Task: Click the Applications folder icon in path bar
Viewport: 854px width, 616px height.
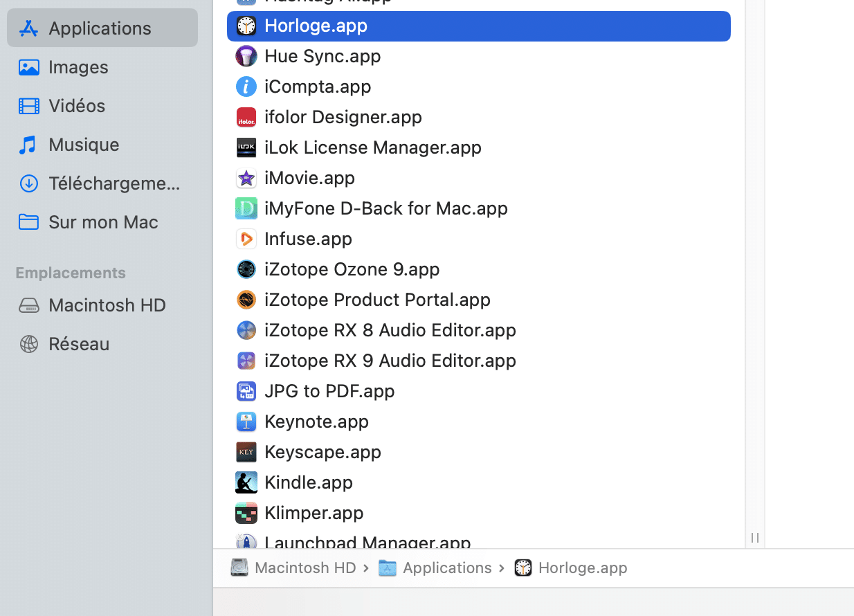Action: tap(388, 568)
